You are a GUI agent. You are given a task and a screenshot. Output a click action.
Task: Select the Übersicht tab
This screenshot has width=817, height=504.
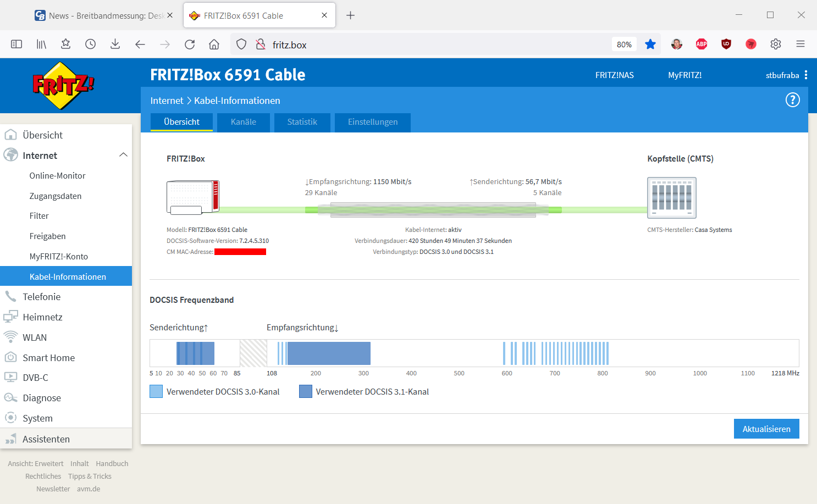coord(181,122)
